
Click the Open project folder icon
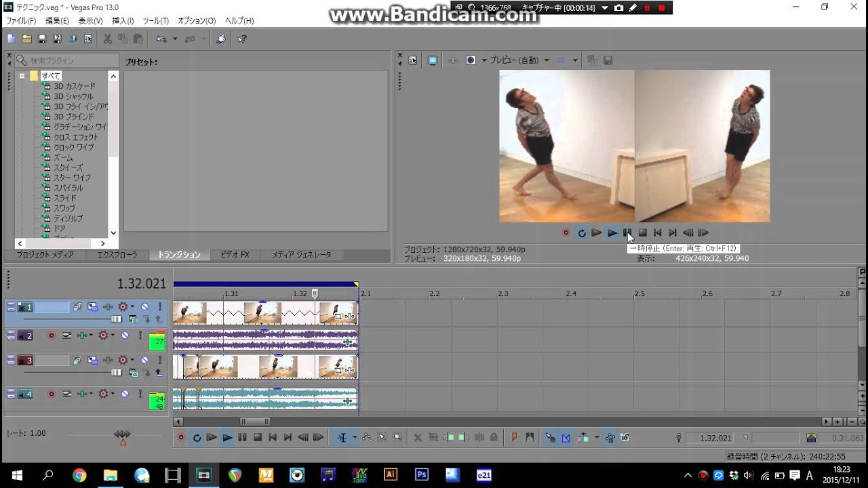26,39
